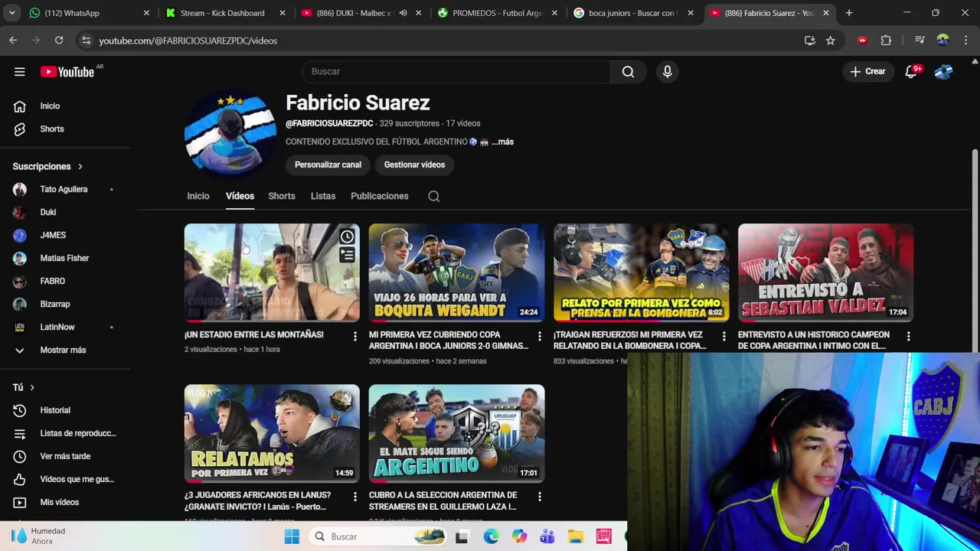Screen dimensions: 980x551
Task: Focus the YouTube Buscar search field
Action: point(456,72)
